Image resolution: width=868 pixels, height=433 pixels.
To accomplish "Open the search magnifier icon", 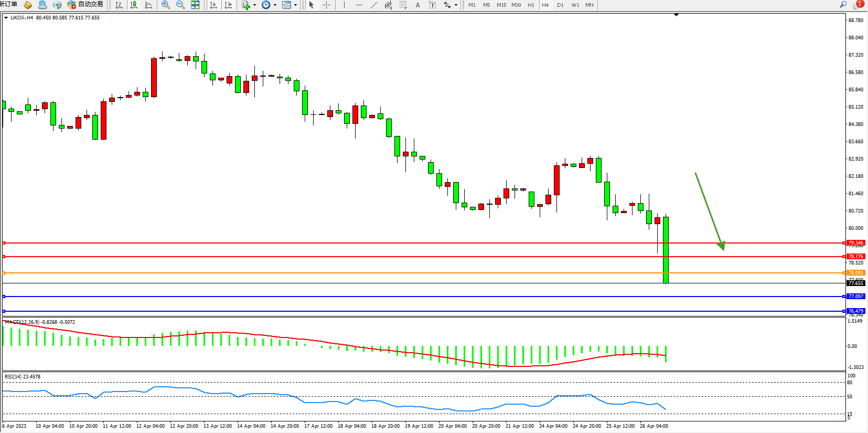I will click(x=843, y=4).
